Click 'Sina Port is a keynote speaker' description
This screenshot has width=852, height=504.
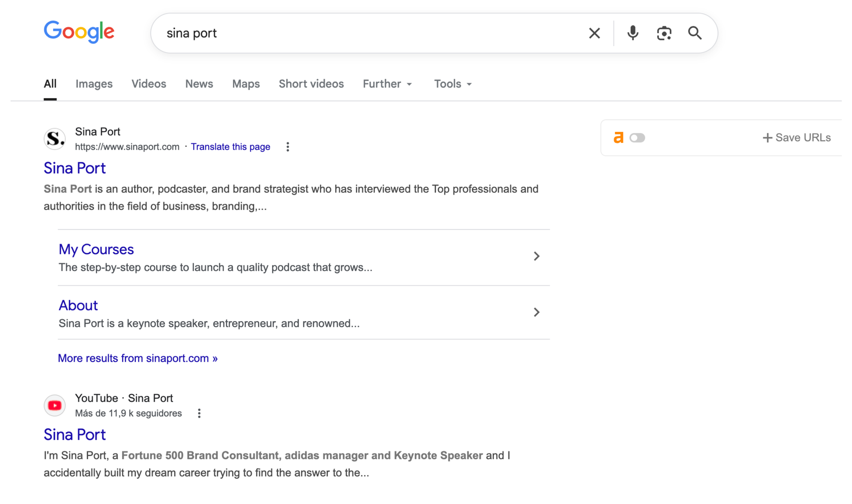point(209,323)
